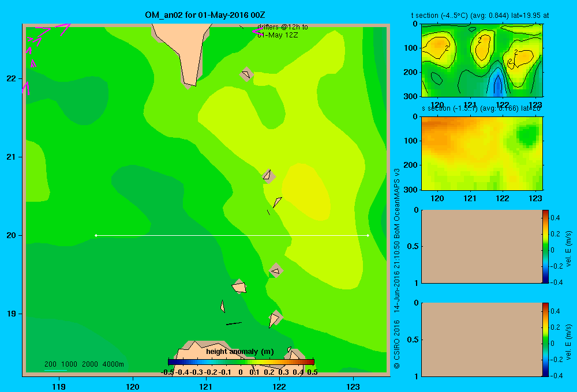Viewport: 577px width, 392px height.
Task: Click the upper 'vel. E (m/s)' label
Action: [x=569, y=248]
